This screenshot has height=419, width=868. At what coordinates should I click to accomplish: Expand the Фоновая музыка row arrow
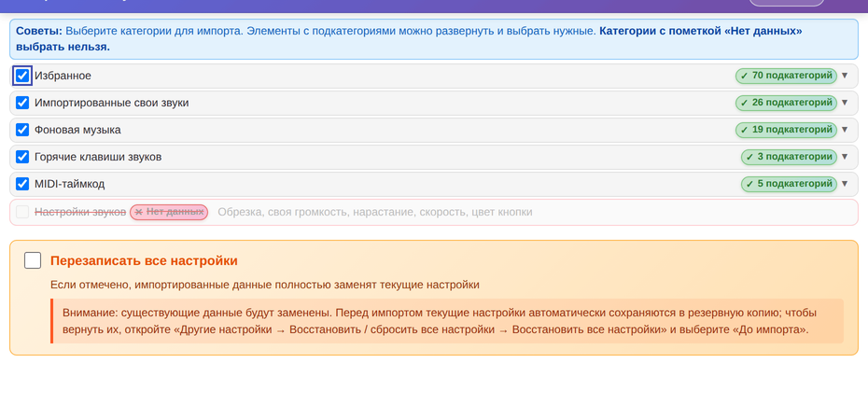pos(844,130)
